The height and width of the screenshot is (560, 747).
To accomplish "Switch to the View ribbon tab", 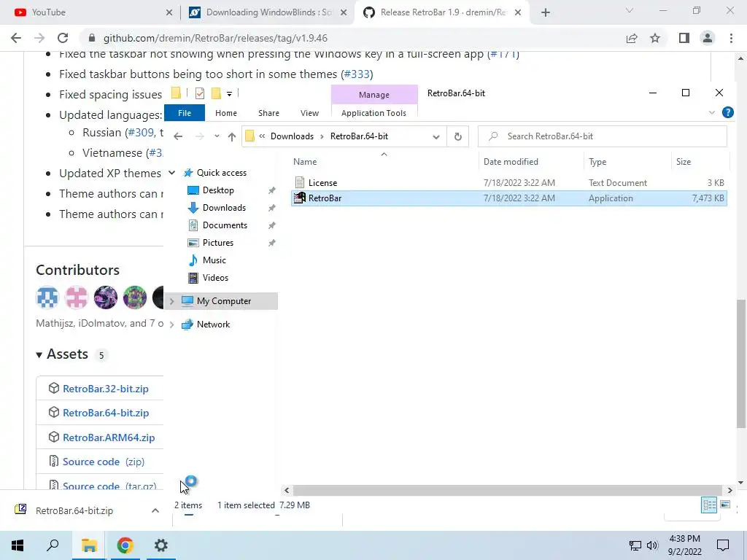I will coord(309,113).
